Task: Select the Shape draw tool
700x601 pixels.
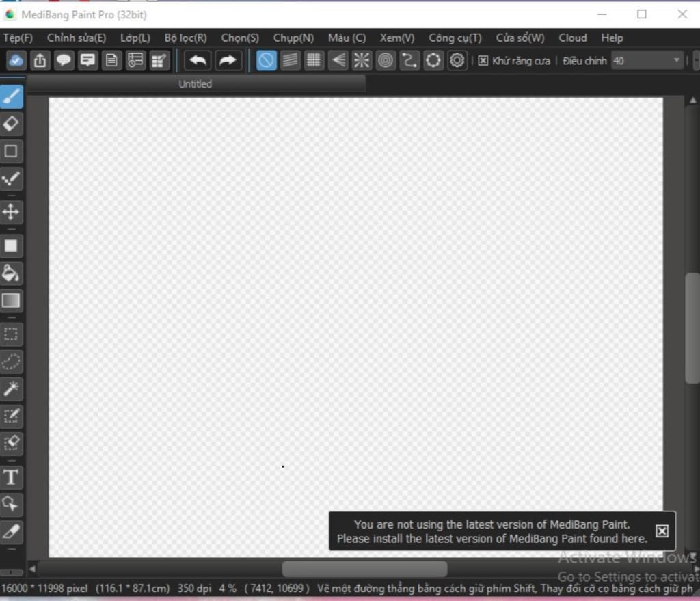Action: tap(11, 151)
